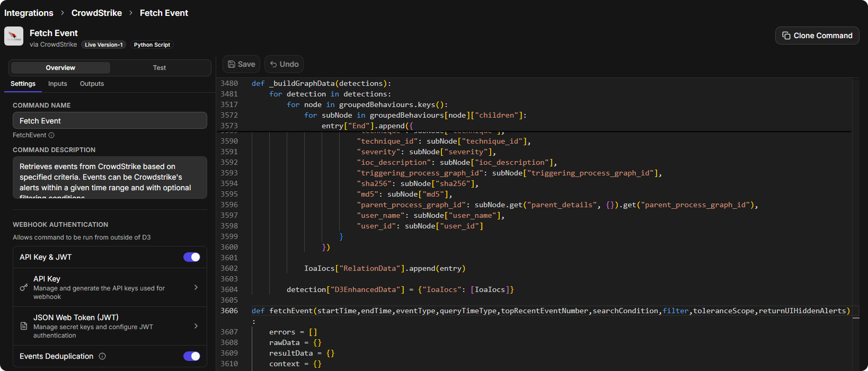Click the def fetchEvent function name

pyautogui.click(x=291, y=311)
